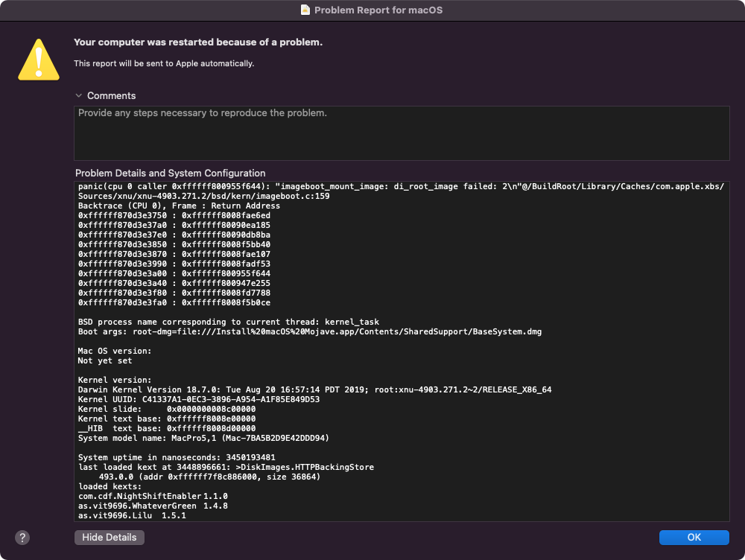The width and height of the screenshot is (745, 560).
Task: Click the 'com.cdf.NightShiftEnabler 1.1.0' line
Action: [153, 497]
